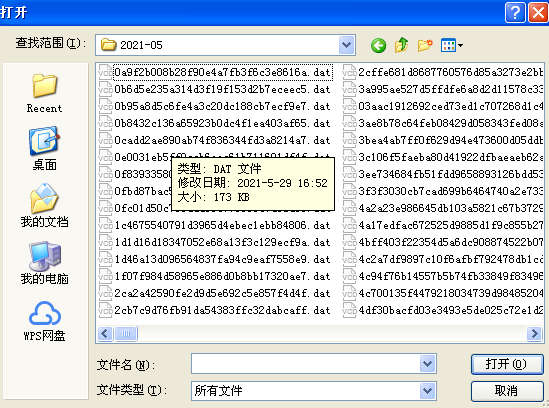Click the help question mark button
This screenshot has width=549, height=408.
(x=515, y=13)
